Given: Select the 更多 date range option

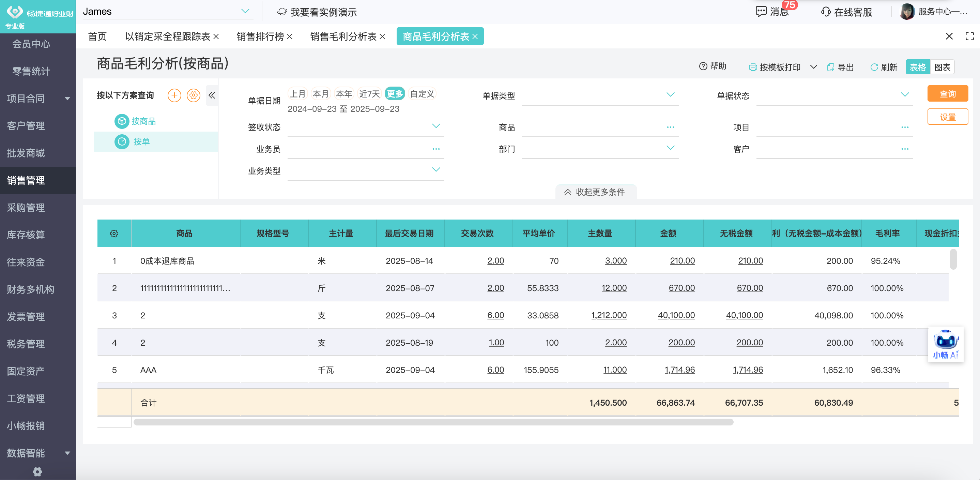Looking at the screenshot, I should tap(395, 94).
